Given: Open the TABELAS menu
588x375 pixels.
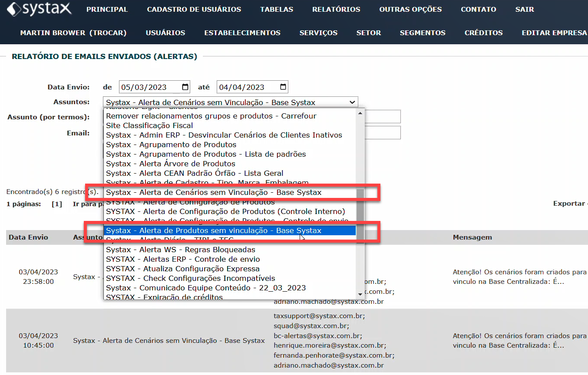Looking at the screenshot, I should click(277, 9).
